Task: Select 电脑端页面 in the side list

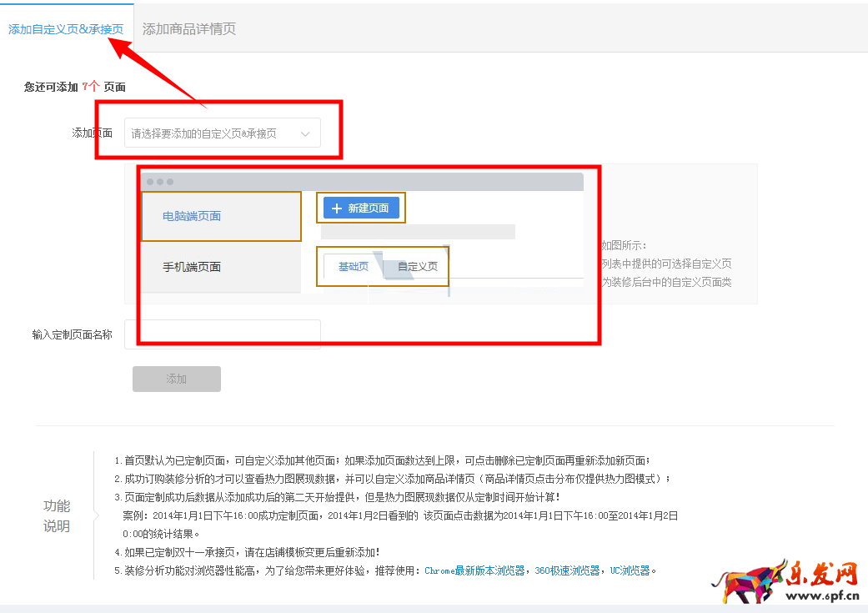Action: [x=192, y=216]
